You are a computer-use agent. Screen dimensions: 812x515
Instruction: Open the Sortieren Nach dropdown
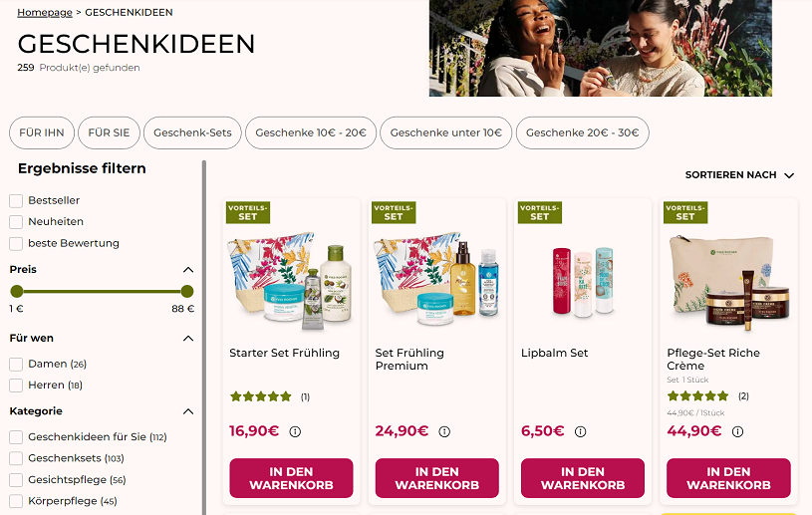point(739,175)
